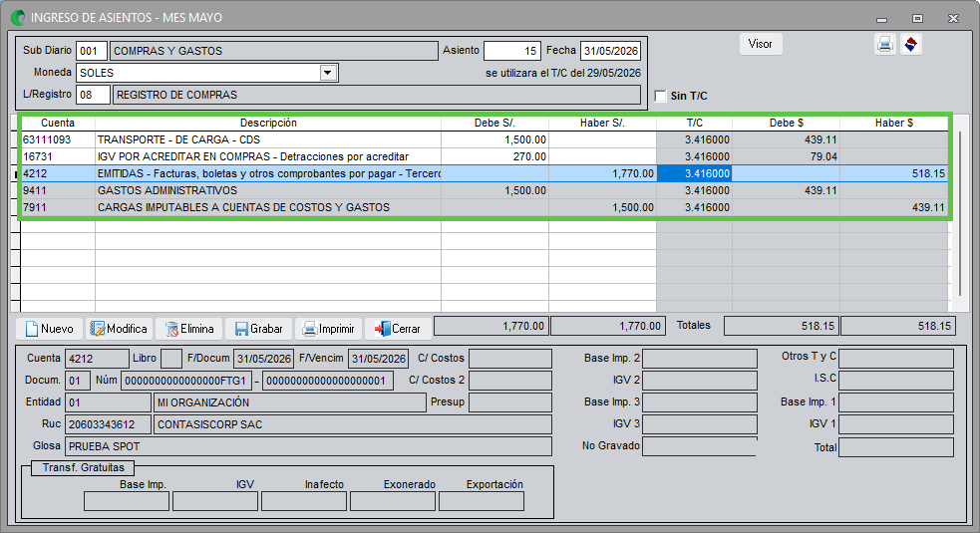This screenshot has height=533, width=980.
Task: Maximize the INGRESO DE ASIENTOS window
Action: [x=917, y=19]
